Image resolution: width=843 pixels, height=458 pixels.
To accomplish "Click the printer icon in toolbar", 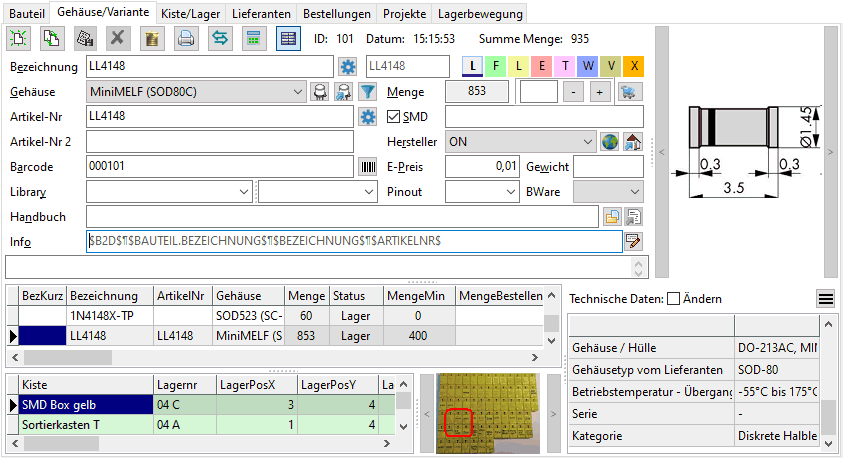I will point(185,39).
